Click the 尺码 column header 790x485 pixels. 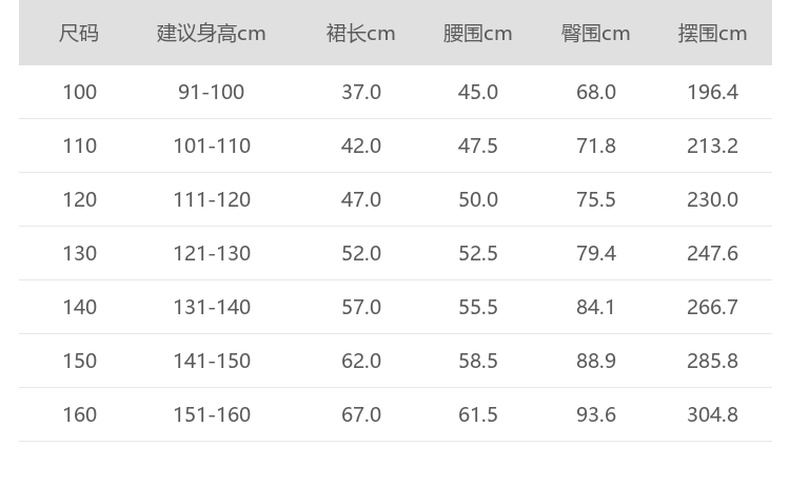point(79,33)
